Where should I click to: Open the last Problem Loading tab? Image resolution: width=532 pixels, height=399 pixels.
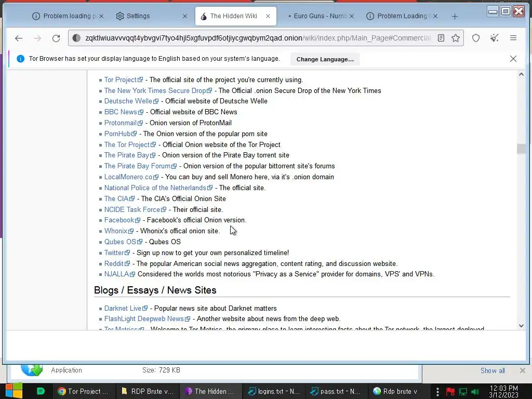pyautogui.click(x=402, y=16)
